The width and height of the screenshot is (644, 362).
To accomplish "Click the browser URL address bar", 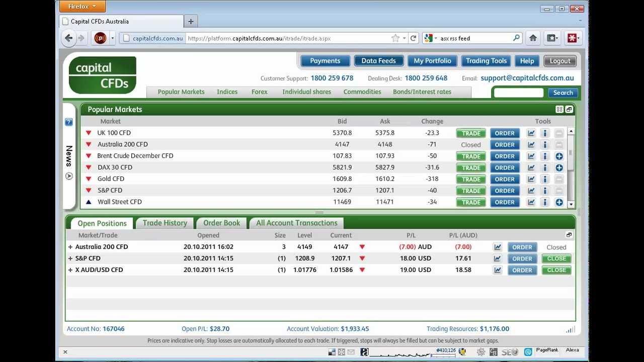I will tap(288, 38).
